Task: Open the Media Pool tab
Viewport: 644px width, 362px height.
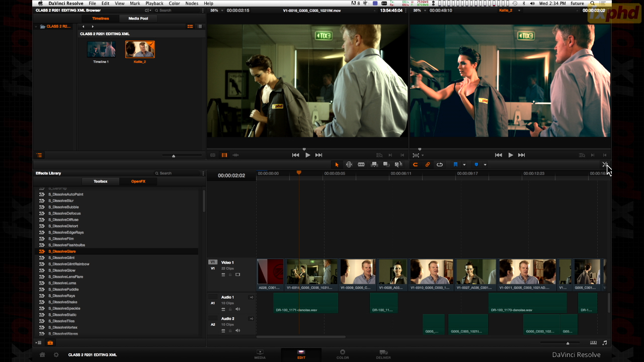Action: coord(138,19)
